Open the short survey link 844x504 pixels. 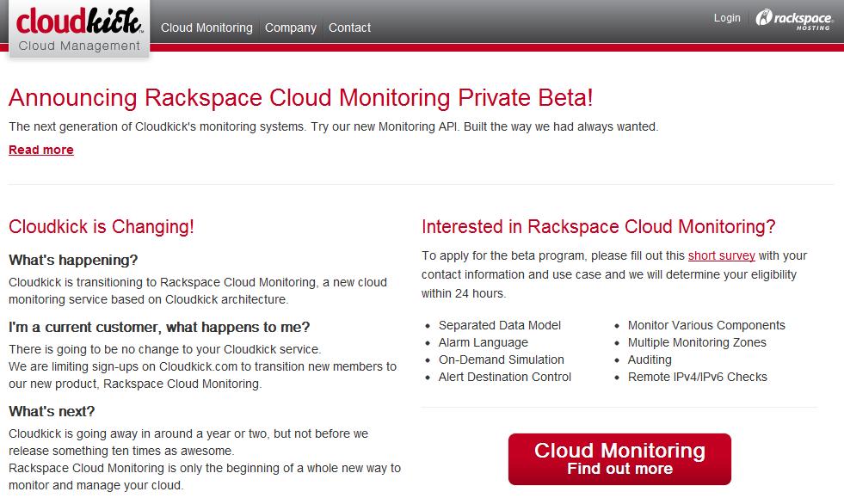coord(721,255)
